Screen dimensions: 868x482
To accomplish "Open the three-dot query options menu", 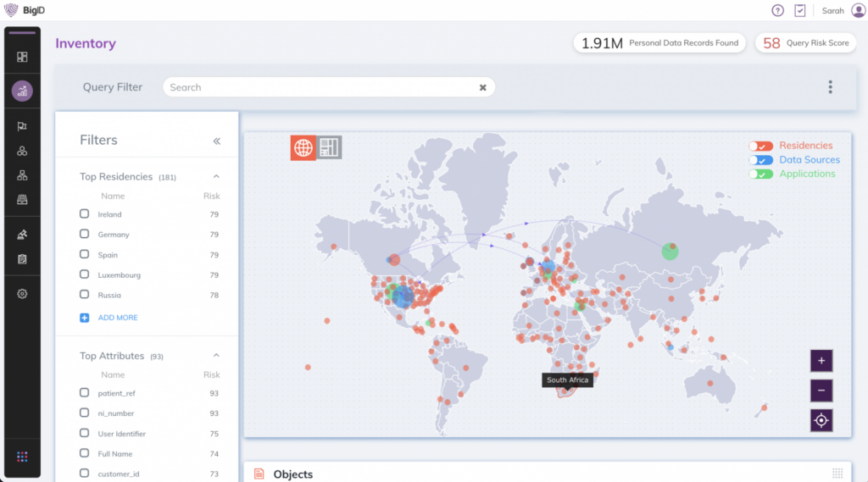I will click(x=830, y=87).
